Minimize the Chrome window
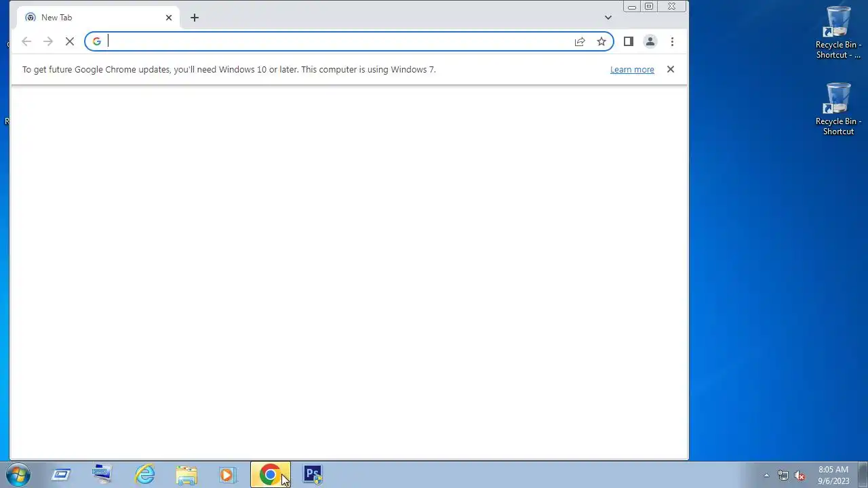The height and width of the screenshot is (488, 868). 632,7
